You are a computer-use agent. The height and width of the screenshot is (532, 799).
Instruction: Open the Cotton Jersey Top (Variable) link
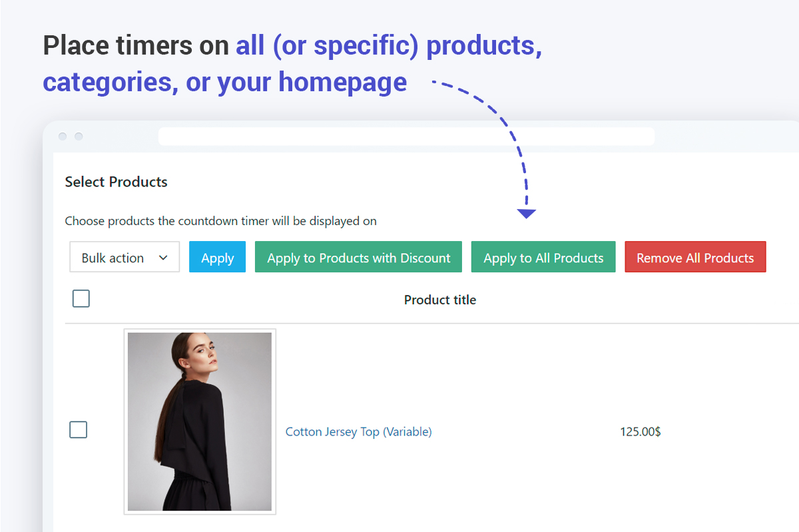[358, 431]
